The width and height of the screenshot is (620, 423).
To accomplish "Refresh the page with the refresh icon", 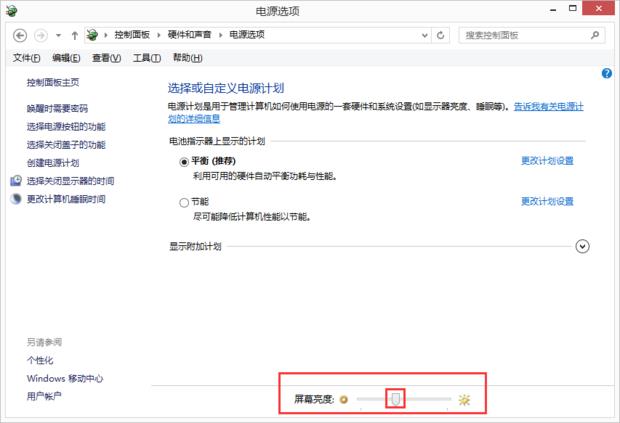I will 440,36.
